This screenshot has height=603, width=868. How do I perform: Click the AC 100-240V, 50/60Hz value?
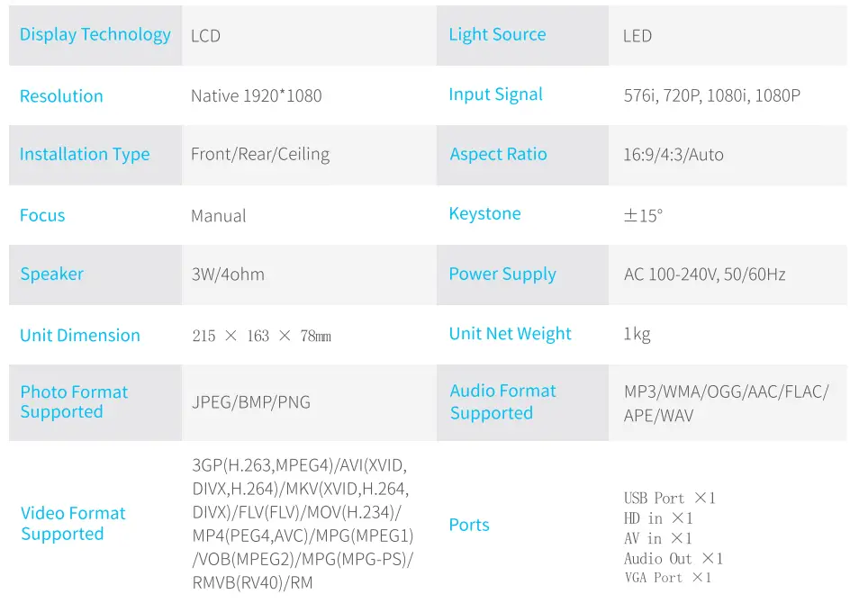704,274
